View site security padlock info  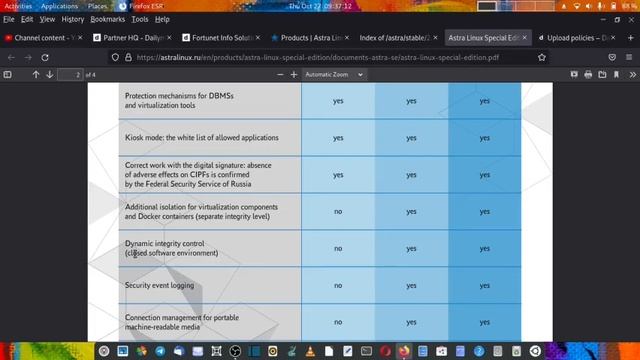click(128, 58)
